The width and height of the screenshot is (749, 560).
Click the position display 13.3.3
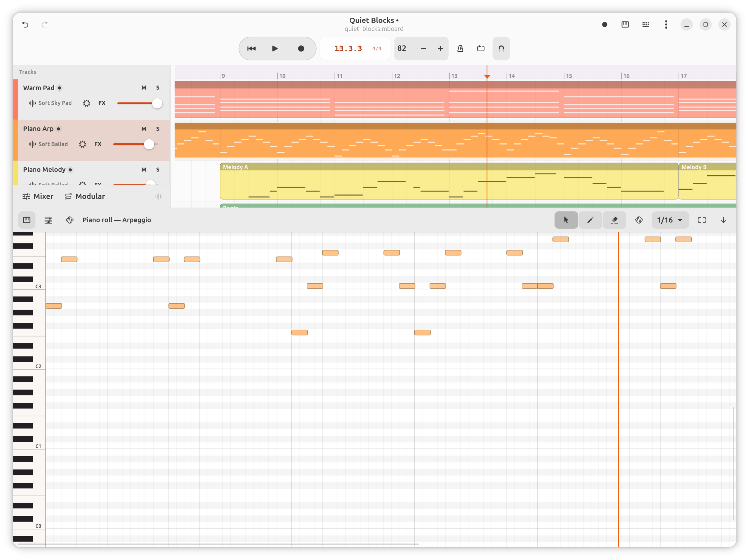[x=348, y=48]
